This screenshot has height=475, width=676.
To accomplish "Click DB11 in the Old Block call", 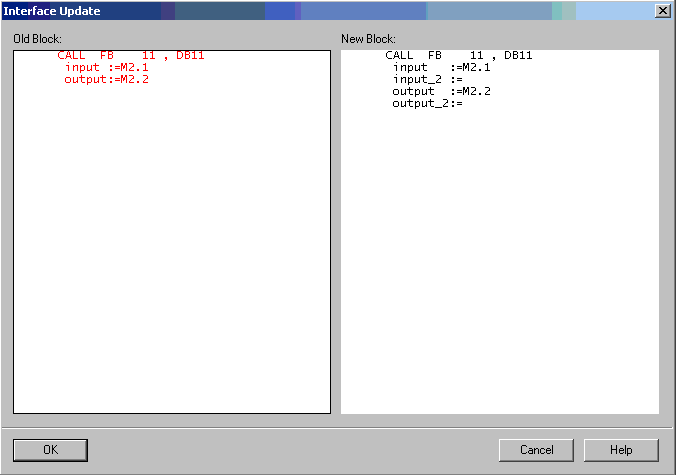I will 190,55.
